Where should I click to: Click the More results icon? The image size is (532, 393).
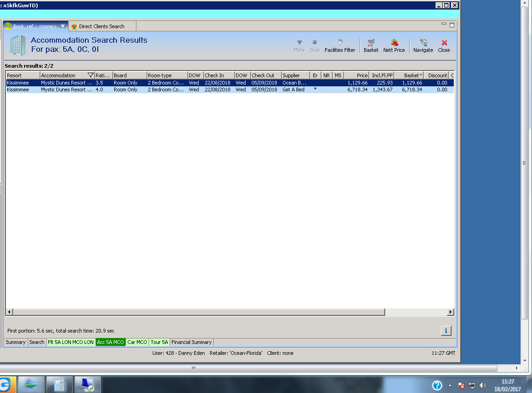299,46
